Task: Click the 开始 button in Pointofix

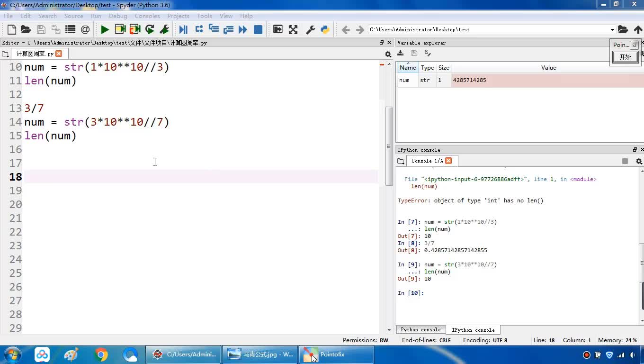Action: pos(625,57)
